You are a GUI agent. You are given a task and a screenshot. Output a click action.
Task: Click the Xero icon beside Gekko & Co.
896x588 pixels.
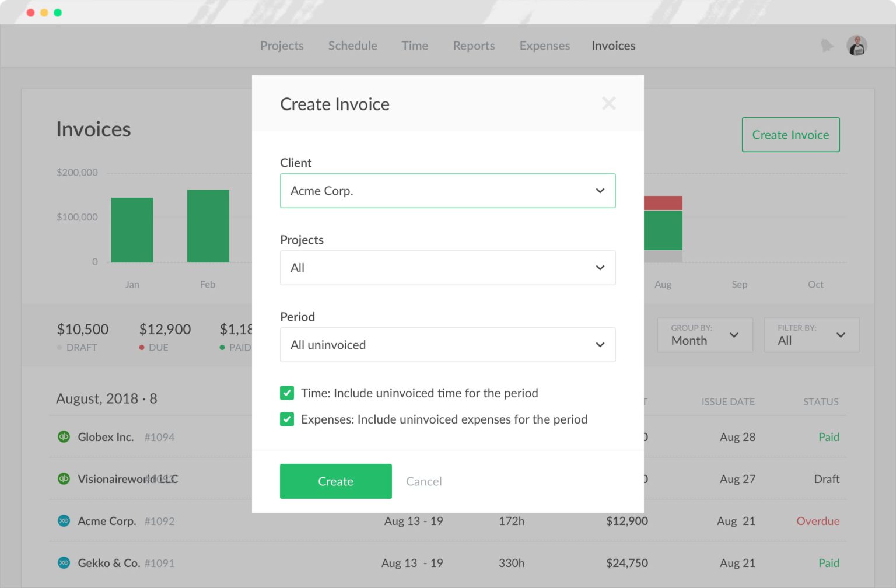[64, 562]
